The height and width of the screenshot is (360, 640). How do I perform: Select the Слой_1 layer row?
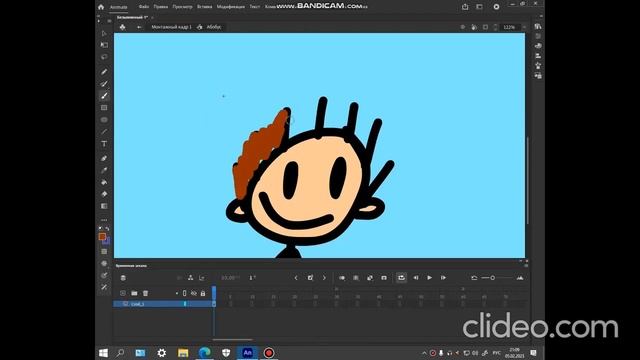click(x=164, y=304)
